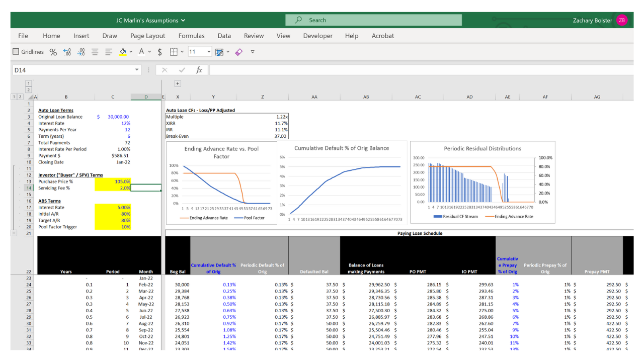Click the Decrease Decimal icon
This screenshot has height=362, width=644.
[81, 52]
